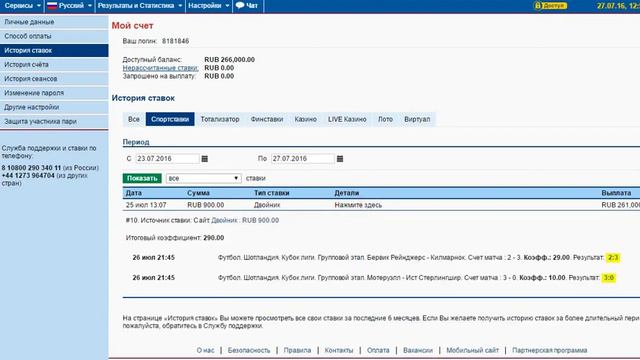This screenshot has height=360, width=640.
Task: Switch to the Финставки tab
Action: point(267,119)
